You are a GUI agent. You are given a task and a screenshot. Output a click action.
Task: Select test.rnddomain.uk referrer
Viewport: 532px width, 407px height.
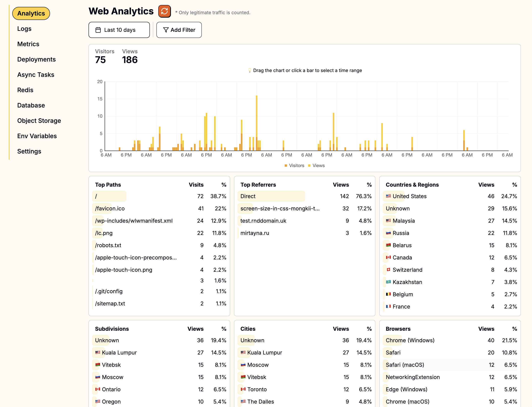click(305, 221)
